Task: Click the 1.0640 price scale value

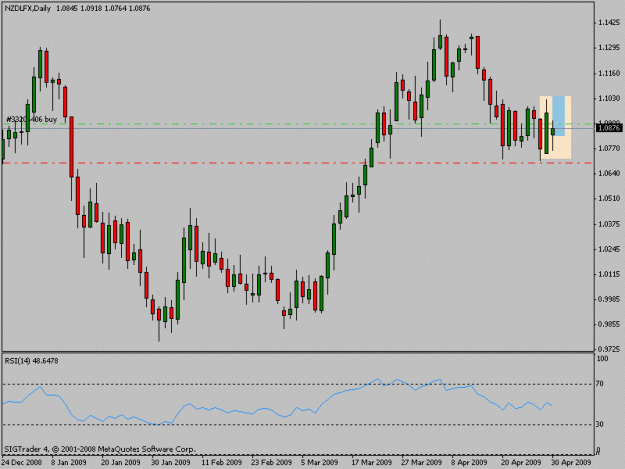Action: point(609,173)
